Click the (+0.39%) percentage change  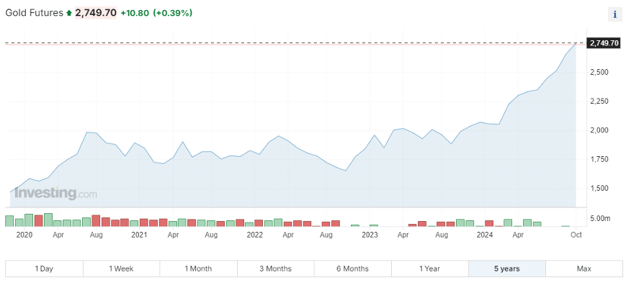click(173, 13)
